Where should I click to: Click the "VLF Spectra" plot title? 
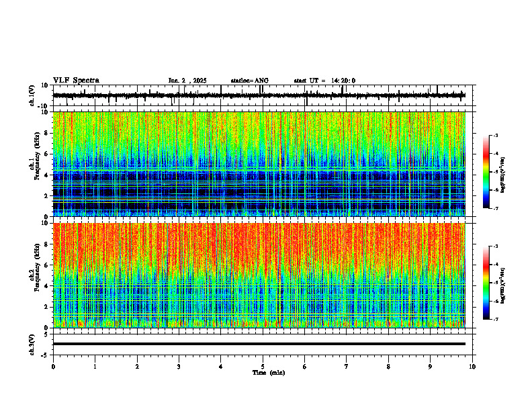[x=76, y=81]
